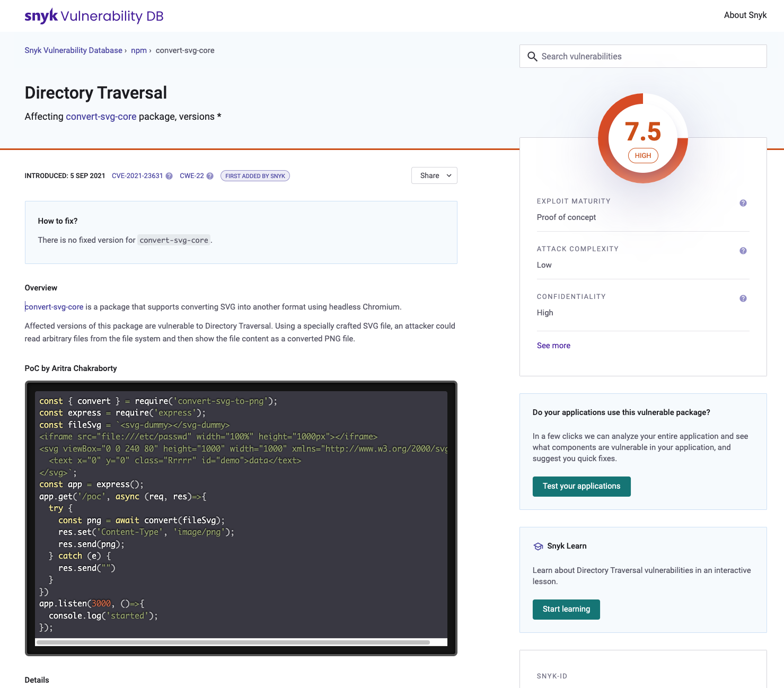Click PoC by Aritra Chakraborty heading
The width and height of the screenshot is (784, 688).
[71, 368]
